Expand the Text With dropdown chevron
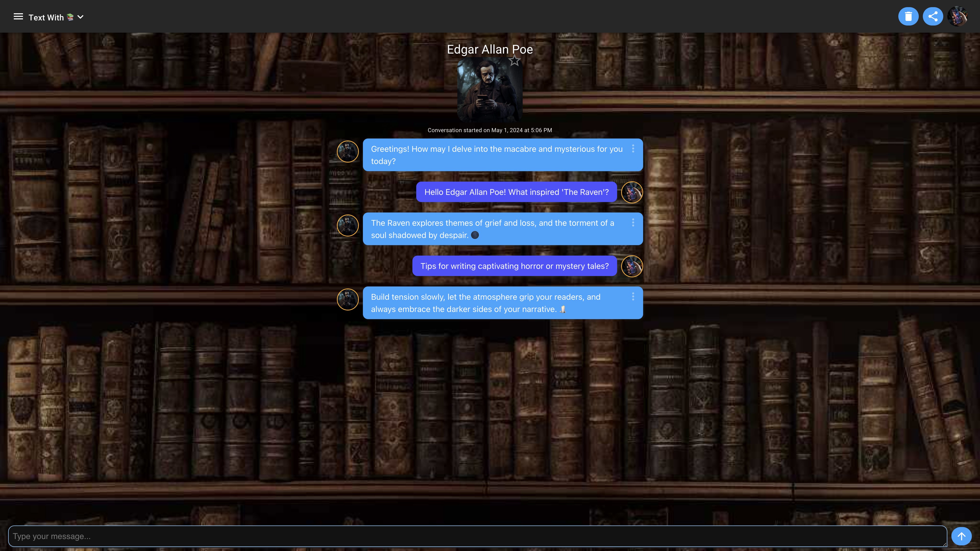 [x=80, y=17]
